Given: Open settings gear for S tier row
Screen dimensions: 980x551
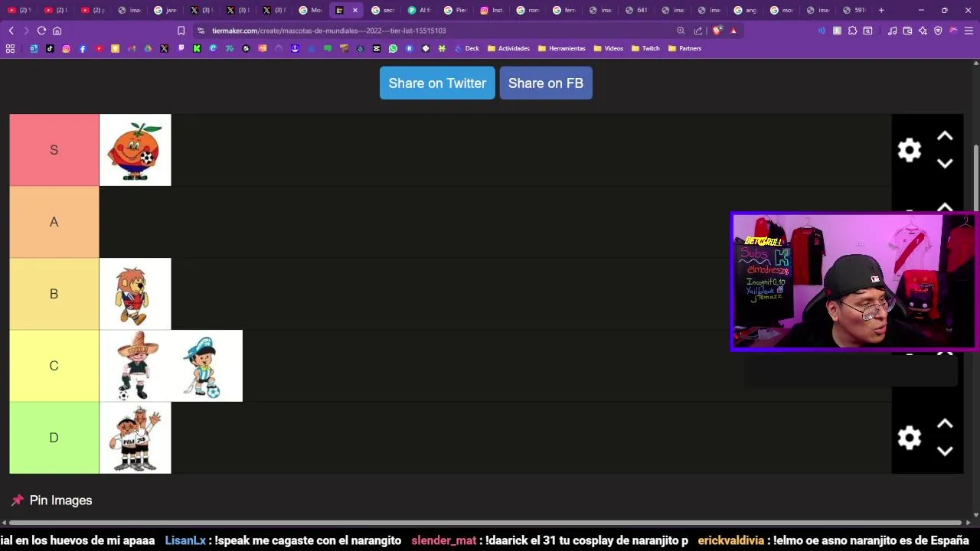Looking at the screenshot, I should coord(909,150).
